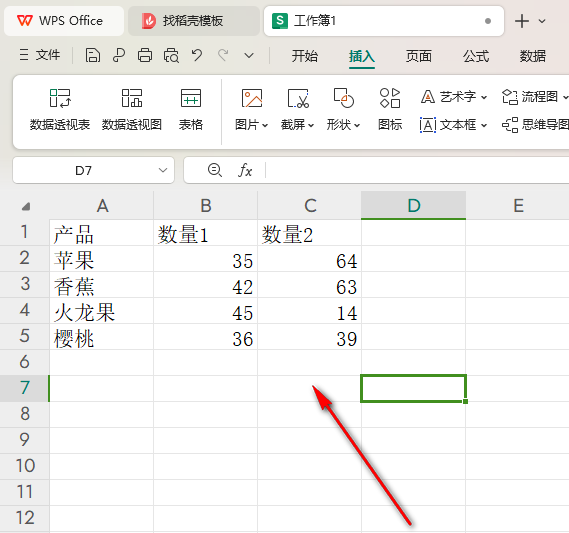
Task: Open a new tab with plus icon
Action: (x=522, y=21)
